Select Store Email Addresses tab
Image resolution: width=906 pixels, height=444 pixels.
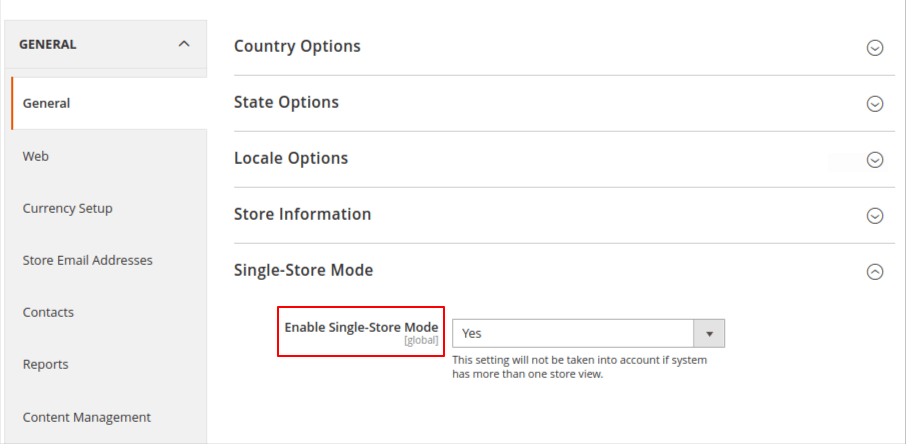click(x=88, y=260)
